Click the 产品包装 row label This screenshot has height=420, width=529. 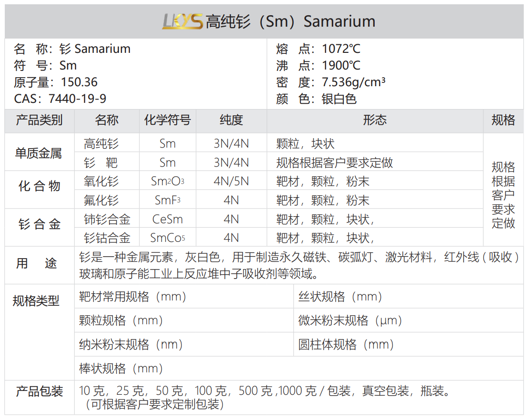(x=39, y=391)
